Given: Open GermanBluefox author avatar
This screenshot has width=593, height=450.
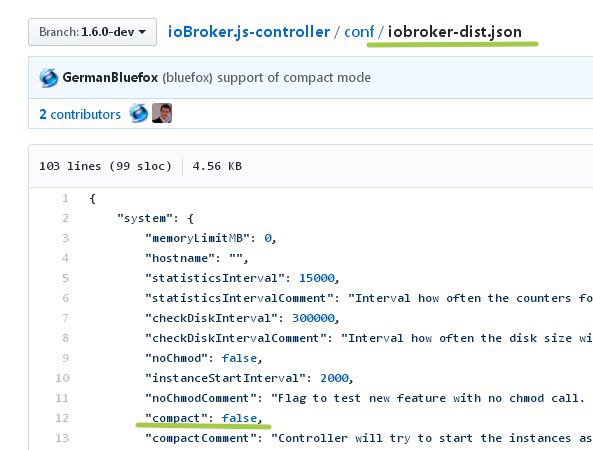Looking at the screenshot, I should (x=48, y=78).
